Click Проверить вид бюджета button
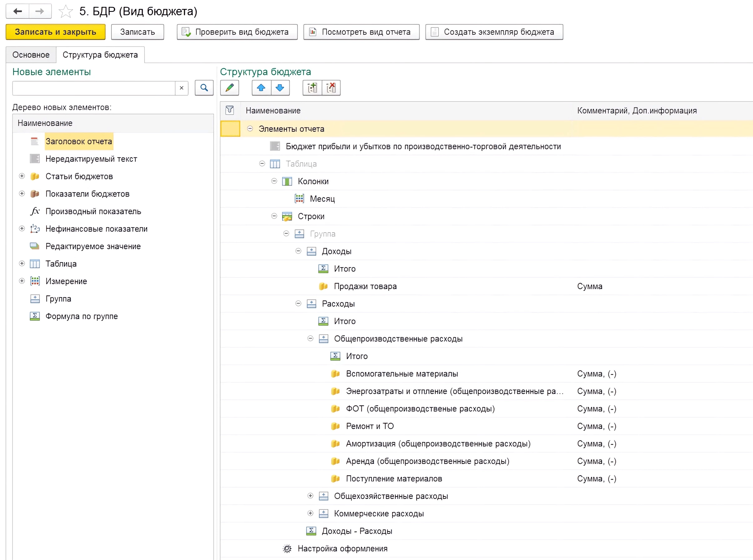This screenshot has height=560, width=753. click(237, 32)
